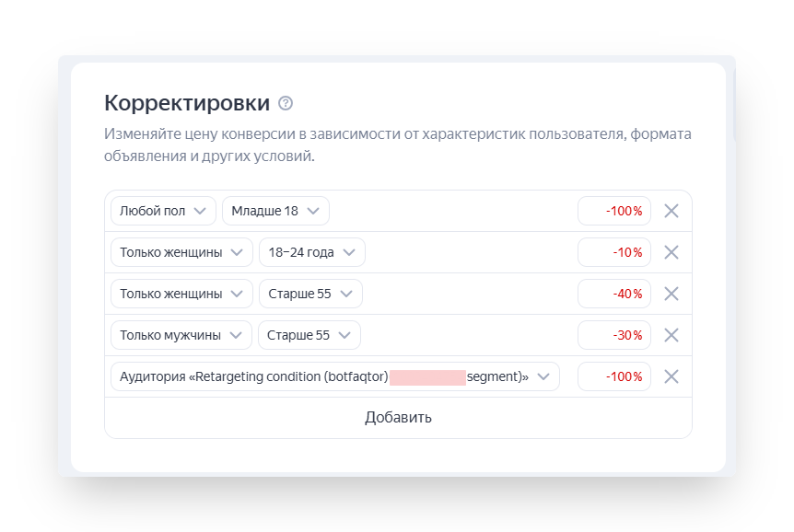Expand the 18–24 года age dropdown
The image size is (794, 532).
coord(311,252)
